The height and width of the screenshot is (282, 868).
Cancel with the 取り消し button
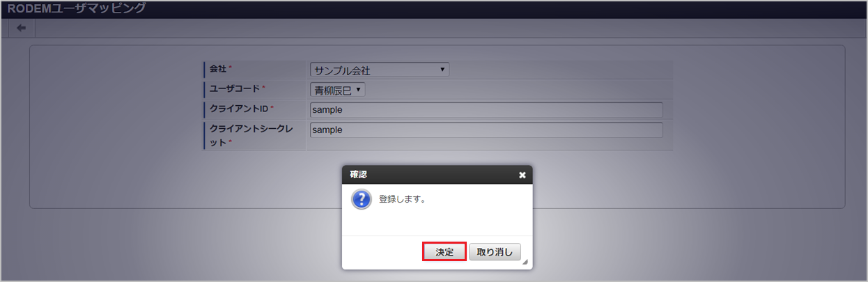(495, 252)
